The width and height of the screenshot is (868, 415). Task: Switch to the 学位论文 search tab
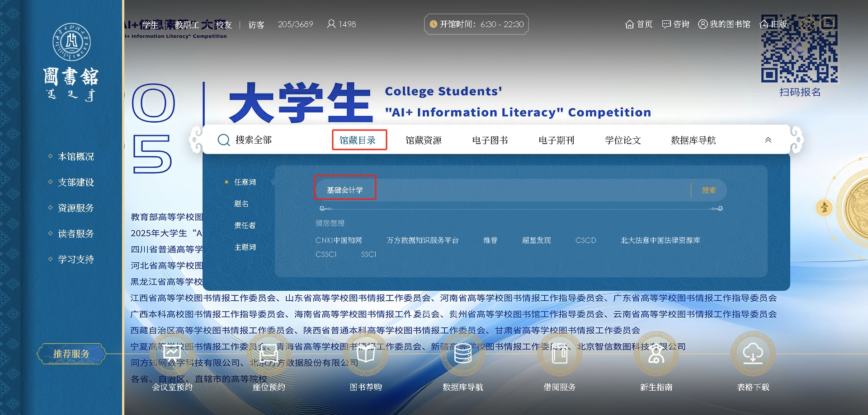coord(623,140)
